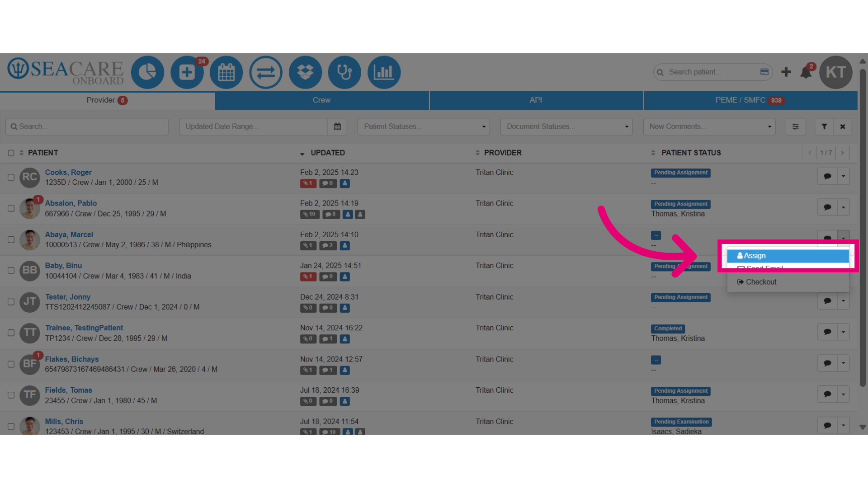
Task: Expand actions menu for Trainee, TestingPatient
Action: coord(843,332)
